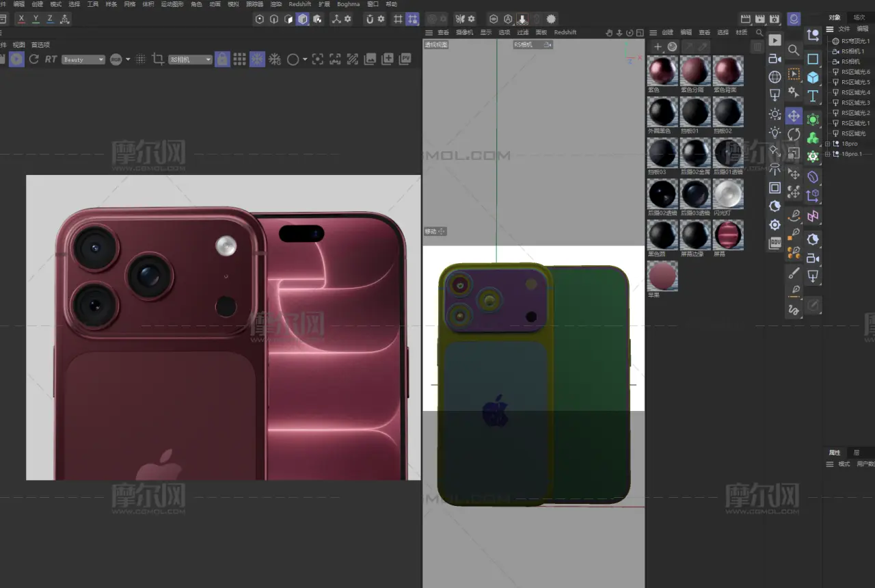Viewport: 875px width, 588px height.
Task: Toggle the snap magnet icon
Action: tap(369, 19)
